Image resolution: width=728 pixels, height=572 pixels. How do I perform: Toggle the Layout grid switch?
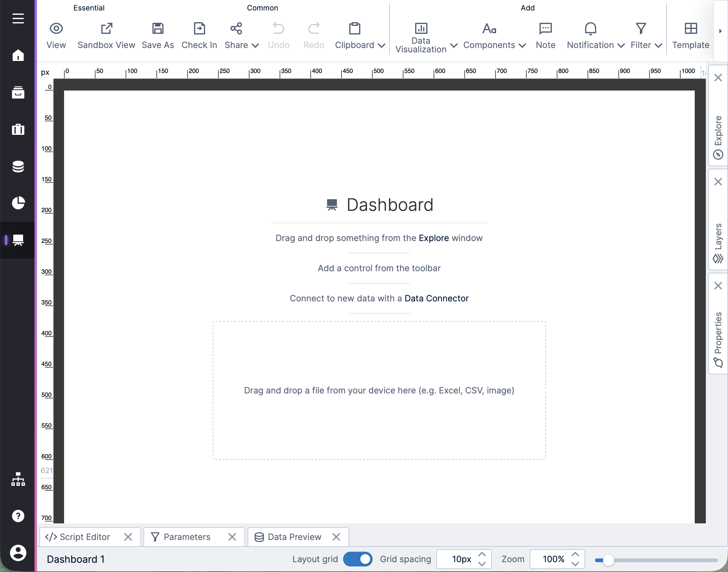[358, 559]
